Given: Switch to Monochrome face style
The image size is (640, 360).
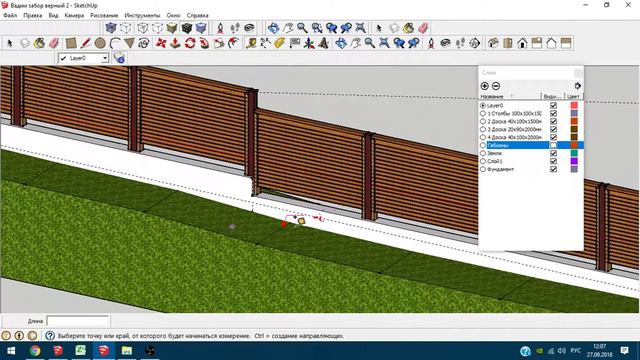Looking at the screenshot, I should point(202,28).
